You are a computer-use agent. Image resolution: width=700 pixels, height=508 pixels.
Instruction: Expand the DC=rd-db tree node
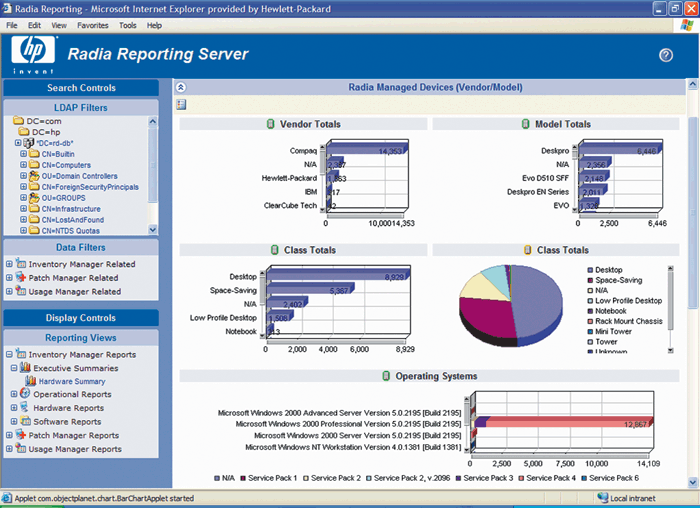tap(18, 143)
